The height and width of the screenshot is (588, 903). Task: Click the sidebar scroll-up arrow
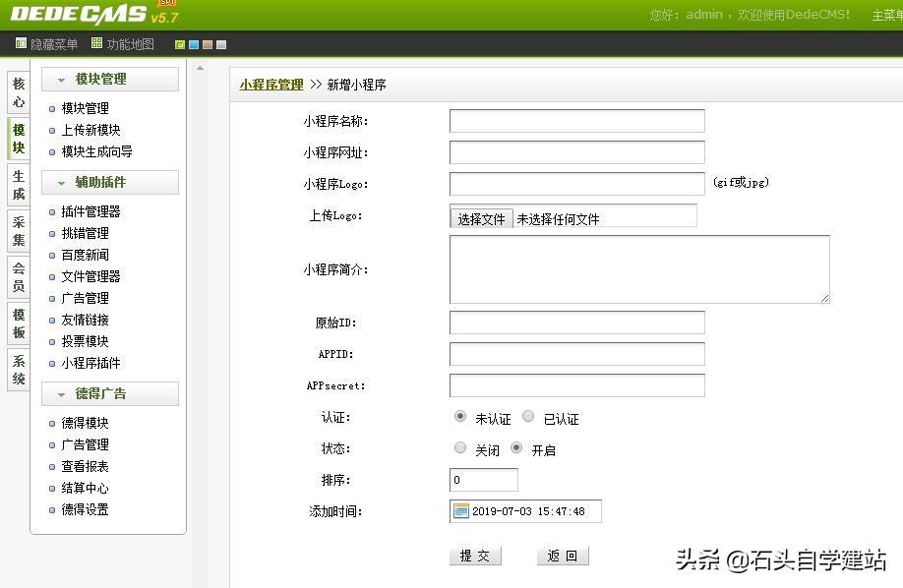(x=200, y=68)
